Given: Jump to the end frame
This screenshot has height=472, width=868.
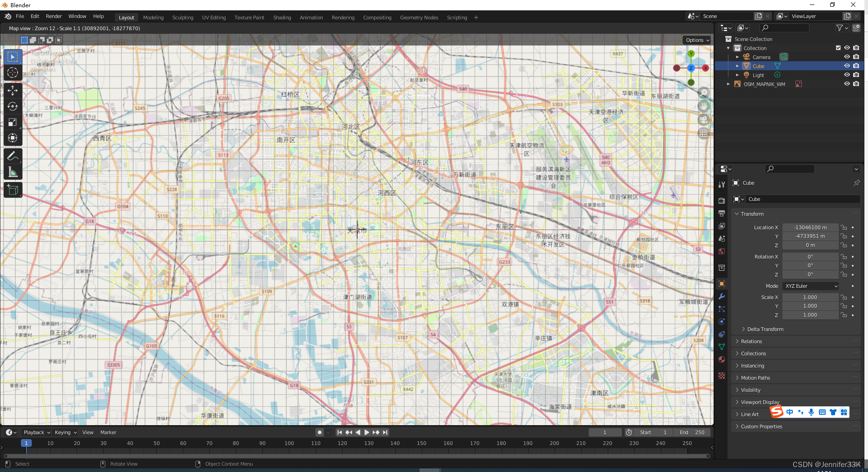Looking at the screenshot, I should click(x=385, y=432).
